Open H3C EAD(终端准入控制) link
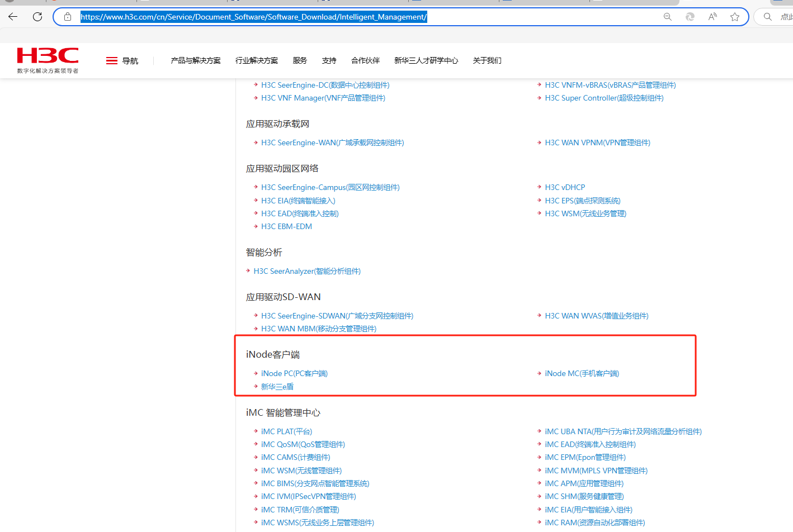 tap(300, 213)
